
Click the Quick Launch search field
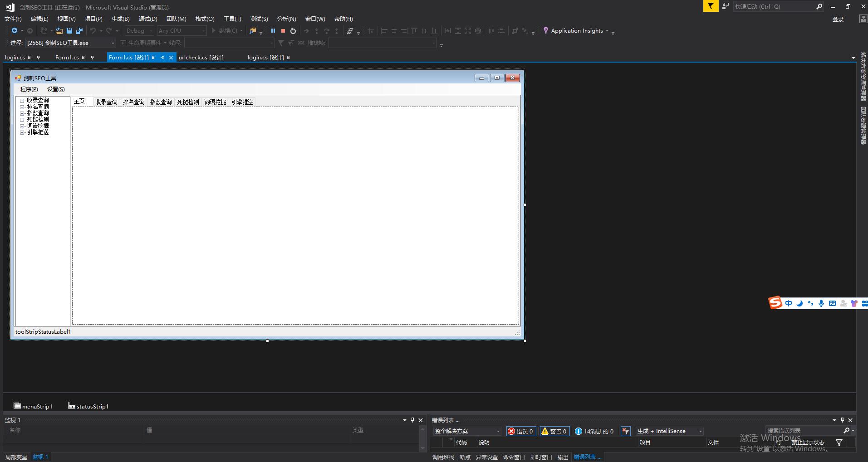[774, 6]
